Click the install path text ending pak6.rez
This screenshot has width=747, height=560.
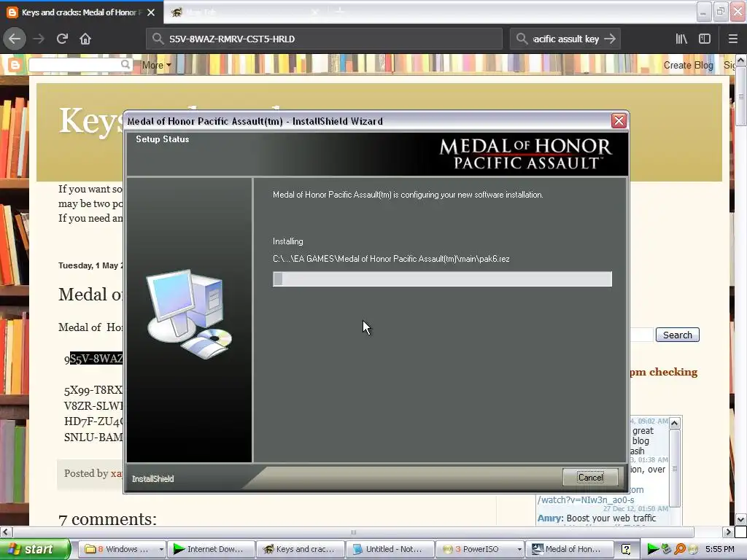(391, 259)
